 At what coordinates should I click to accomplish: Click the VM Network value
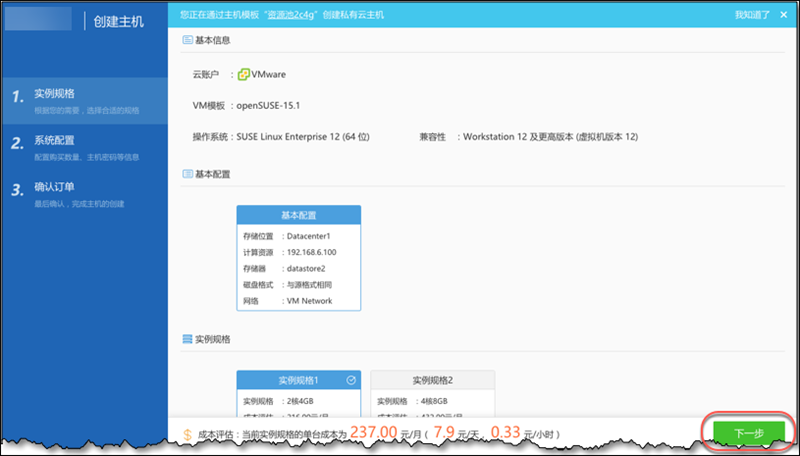tap(310, 301)
